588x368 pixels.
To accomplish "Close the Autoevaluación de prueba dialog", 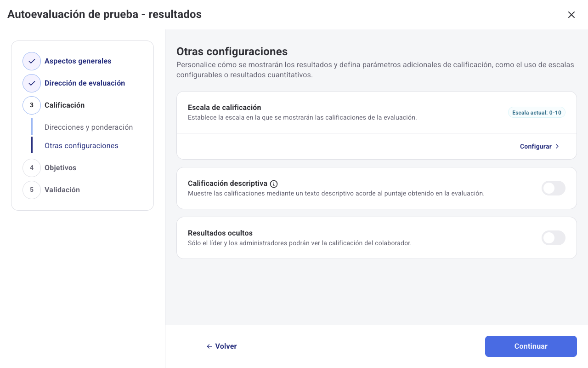I will (x=571, y=15).
